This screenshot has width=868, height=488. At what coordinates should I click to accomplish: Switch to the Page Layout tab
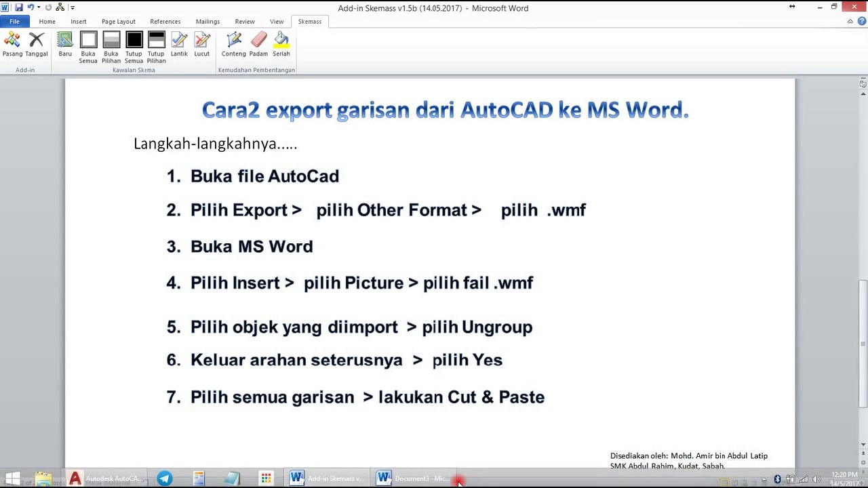[119, 22]
